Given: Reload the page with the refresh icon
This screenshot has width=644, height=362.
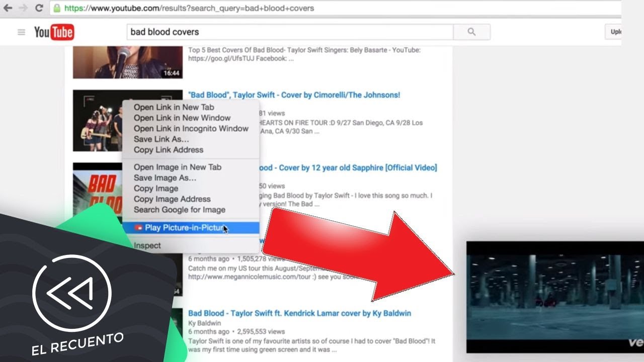Looking at the screenshot, I should coord(39,8).
